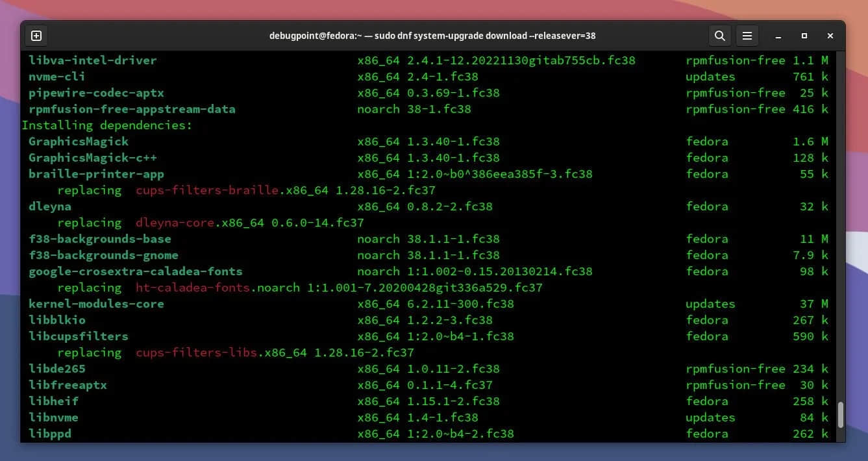Click red ht-caladea-fonts text

pos(193,288)
